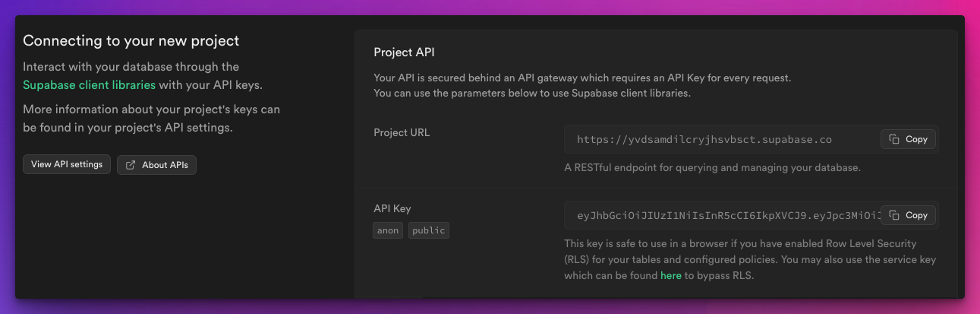Open the 'here' link for service key
The height and width of the screenshot is (314, 980).
point(670,276)
